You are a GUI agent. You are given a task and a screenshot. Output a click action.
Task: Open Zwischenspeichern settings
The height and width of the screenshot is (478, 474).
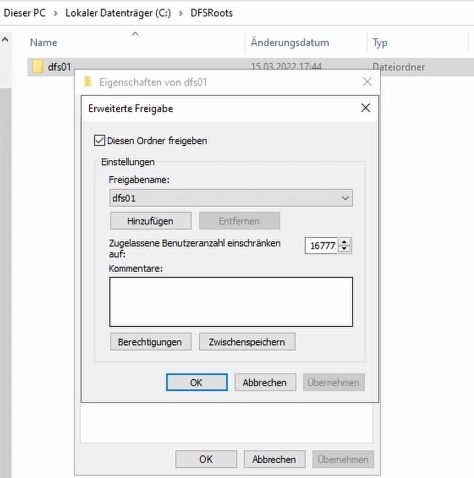tap(247, 342)
